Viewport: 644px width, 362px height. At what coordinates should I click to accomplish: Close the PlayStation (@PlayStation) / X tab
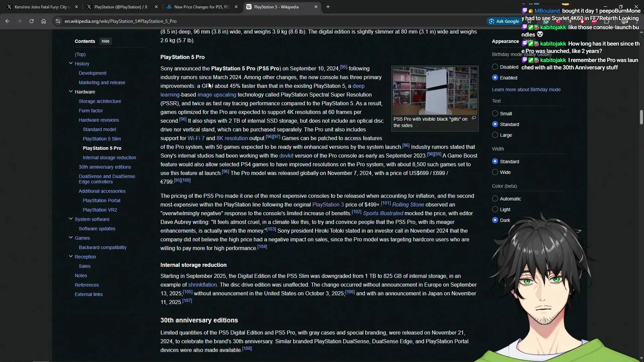pos(156,7)
